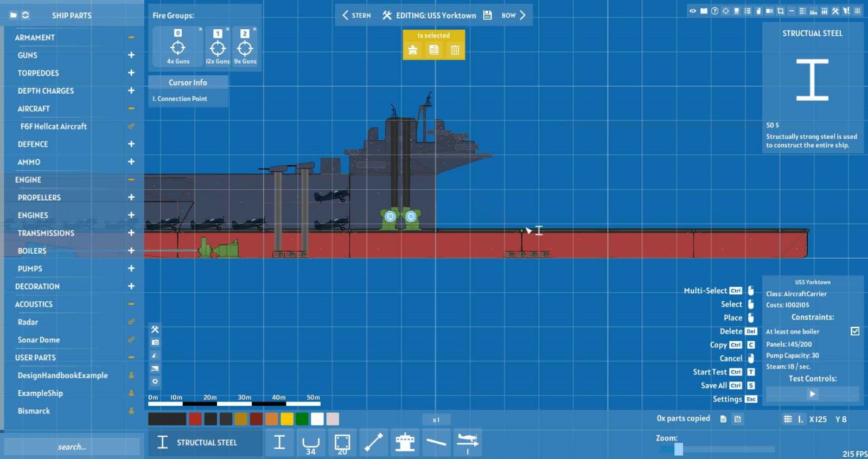The width and height of the screenshot is (868, 459).
Task: Delete the selected part via trash icon
Action: pos(455,50)
